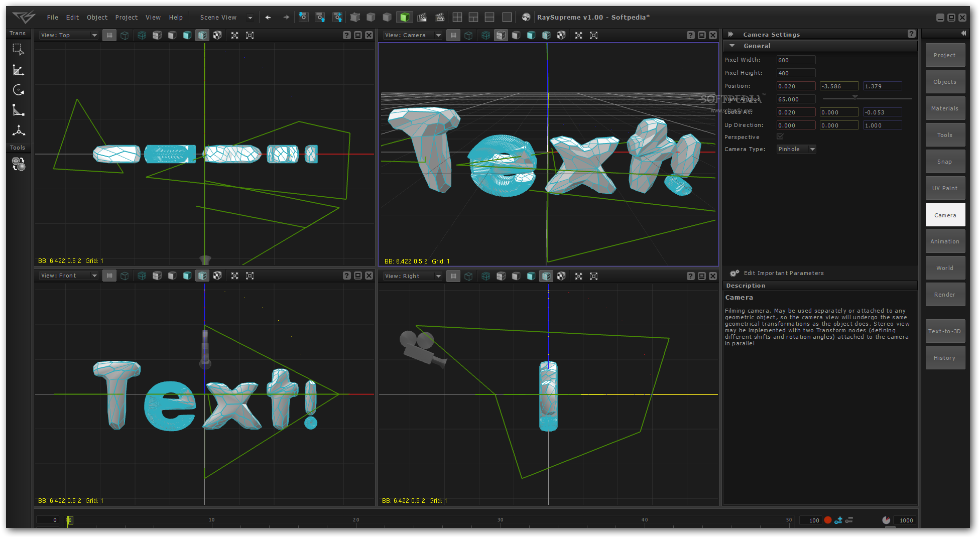
Task: Click the timeline frame marker at 0
Action: [69, 520]
